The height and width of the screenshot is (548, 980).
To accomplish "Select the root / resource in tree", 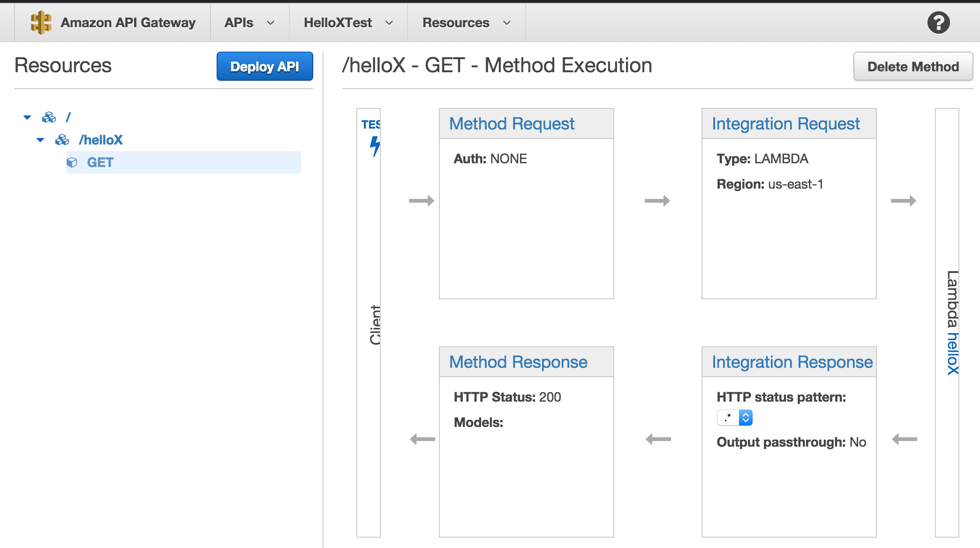I will tap(68, 117).
